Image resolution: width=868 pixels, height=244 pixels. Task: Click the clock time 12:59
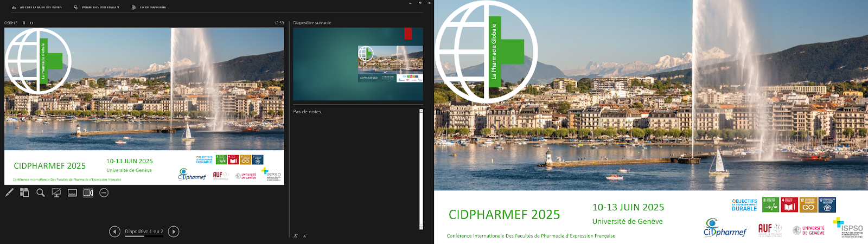pos(279,23)
